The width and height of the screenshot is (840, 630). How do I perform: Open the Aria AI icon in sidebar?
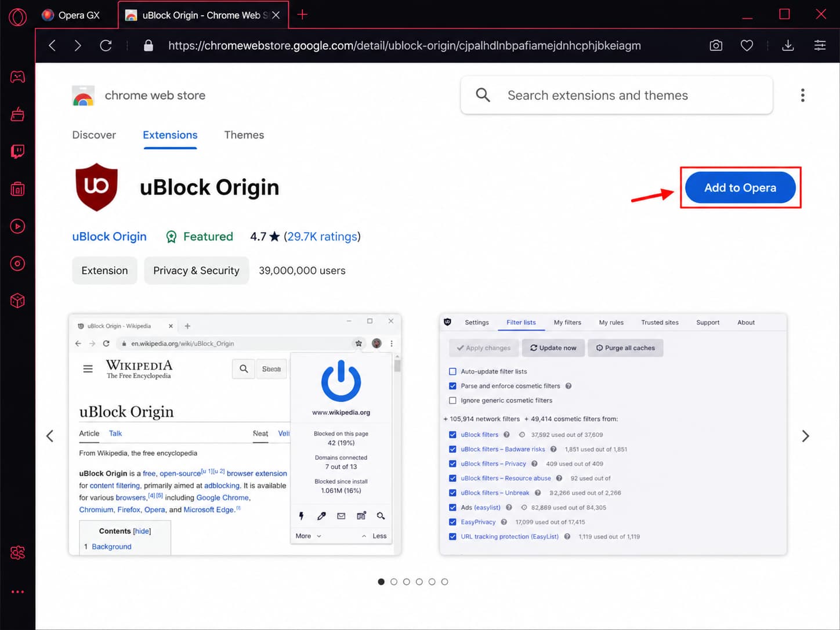[x=17, y=553]
